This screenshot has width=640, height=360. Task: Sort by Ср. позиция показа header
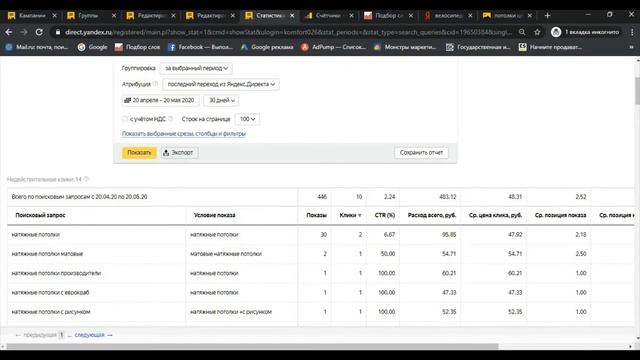(560, 216)
